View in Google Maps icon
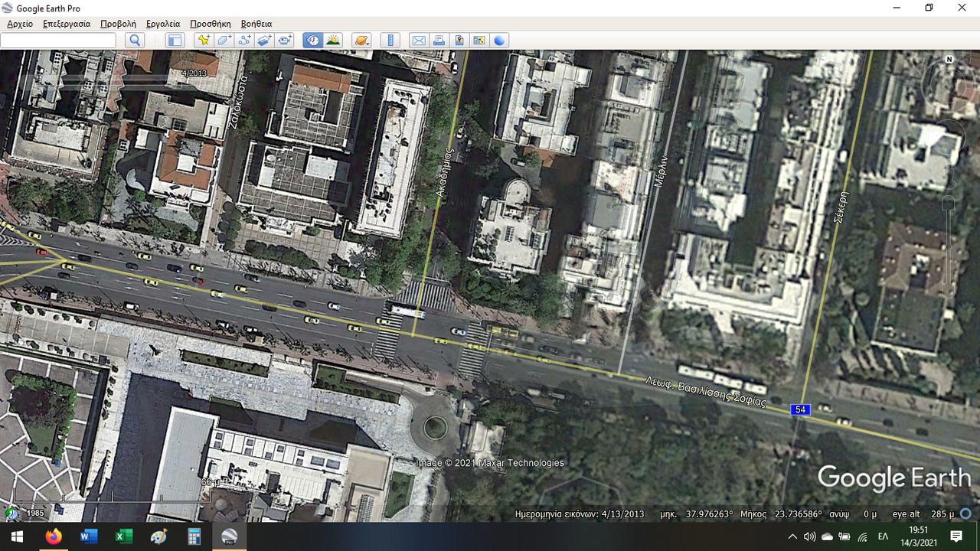 (479, 41)
